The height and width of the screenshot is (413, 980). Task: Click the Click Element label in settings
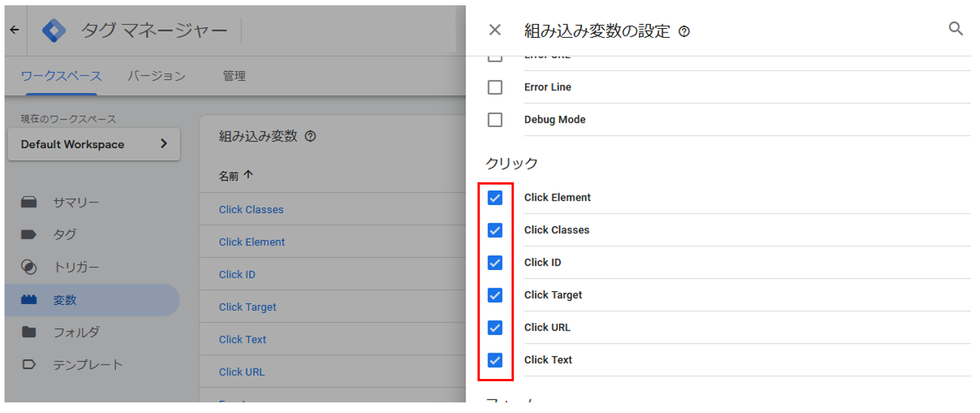(x=558, y=197)
